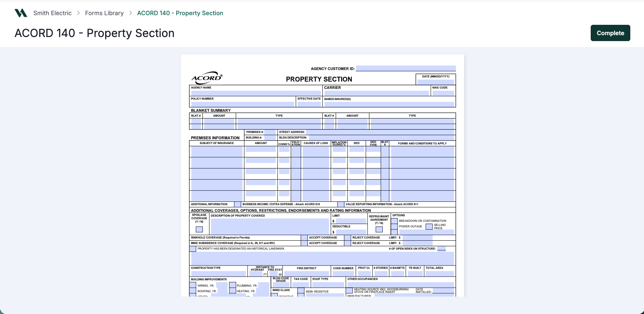Click # of Open Sides on Structure field
This screenshot has height=314, width=644.
click(x=442, y=249)
